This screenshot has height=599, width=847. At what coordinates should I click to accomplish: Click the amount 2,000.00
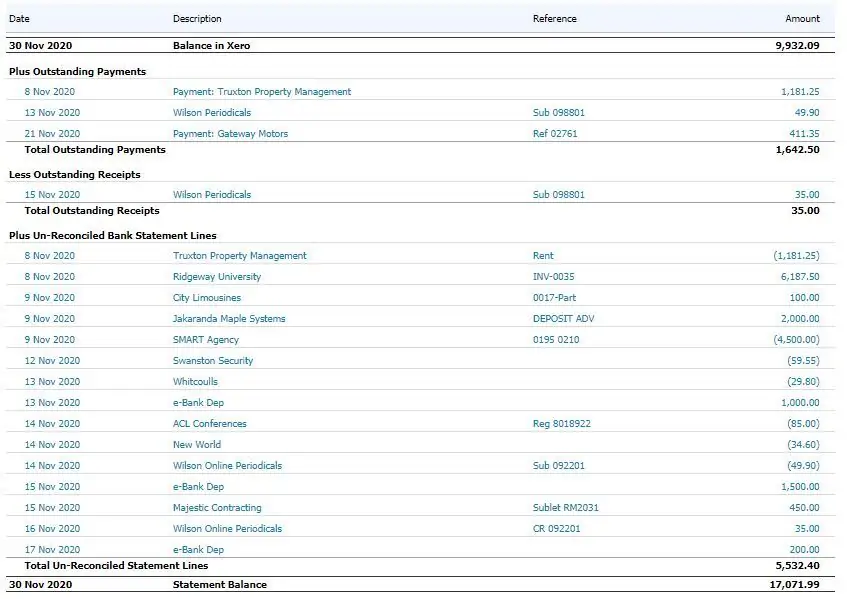(800, 319)
